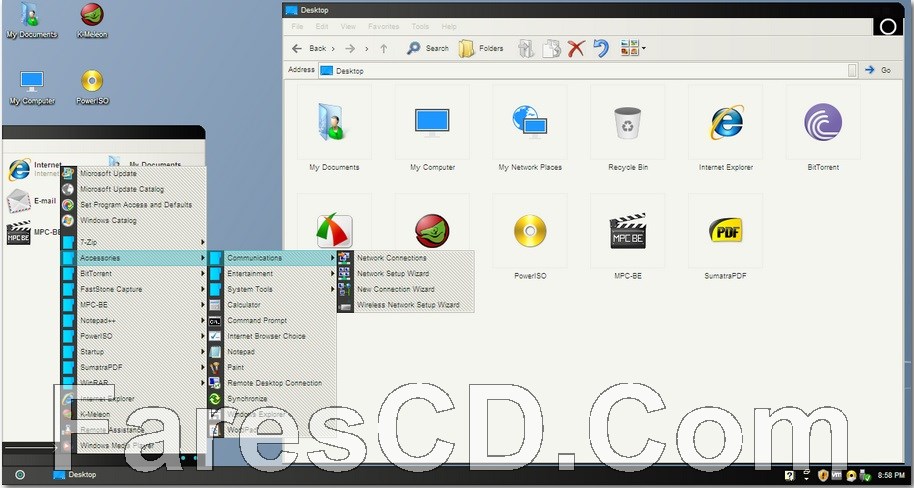914x488 pixels.
Task: Click the Start orb button
Action: [19, 475]
